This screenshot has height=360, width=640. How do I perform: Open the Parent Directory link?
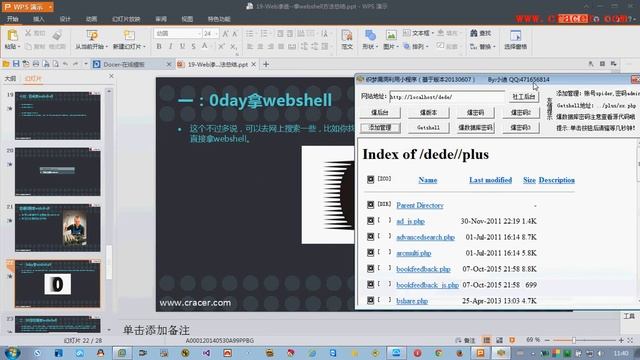(x=420, y=205)
